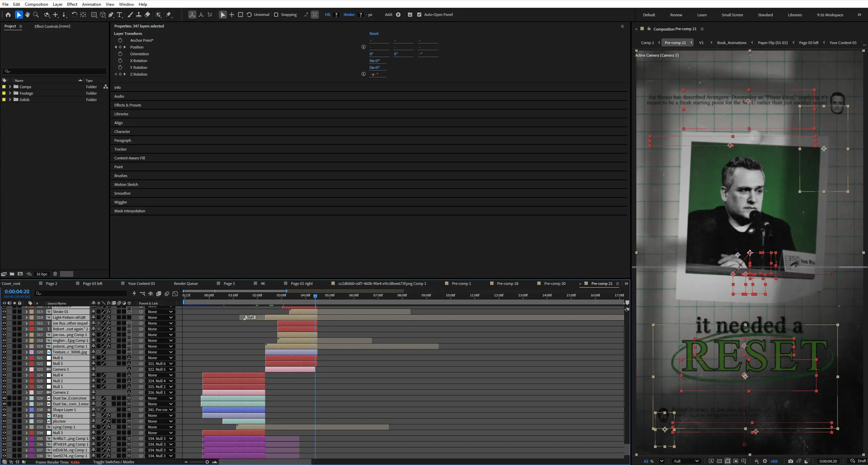Toggle Frame Blending in timeline header
The height and width of the screenshot is (465, 868).
159,294
